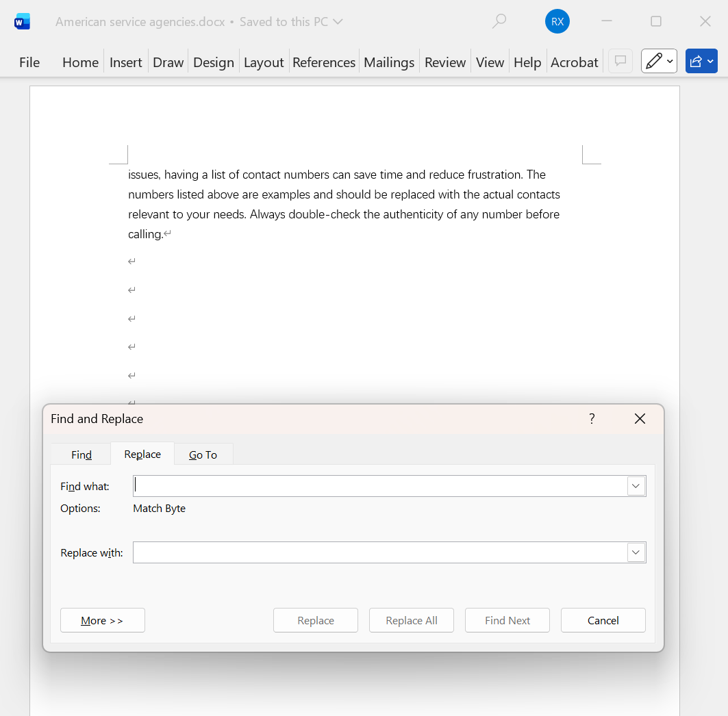Click the Comments icon in the title bar
This screenshot has height=716, width=728.
coord(620,61)
